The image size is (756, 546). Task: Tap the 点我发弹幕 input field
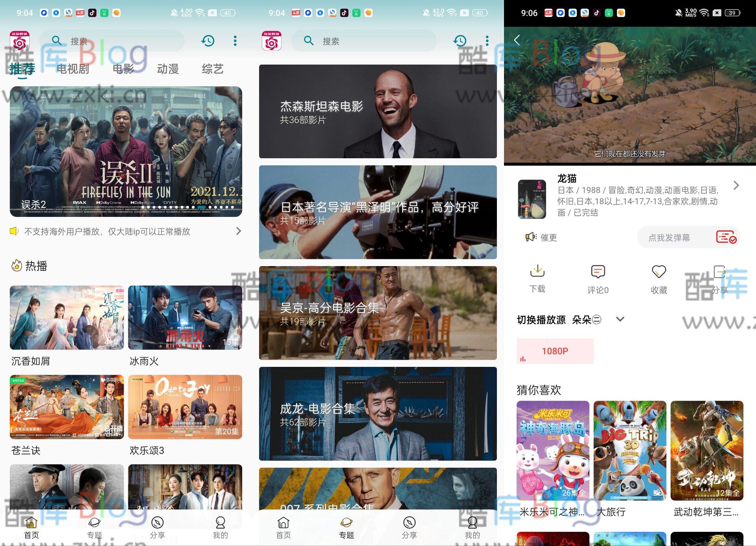[x=669, y=237]
